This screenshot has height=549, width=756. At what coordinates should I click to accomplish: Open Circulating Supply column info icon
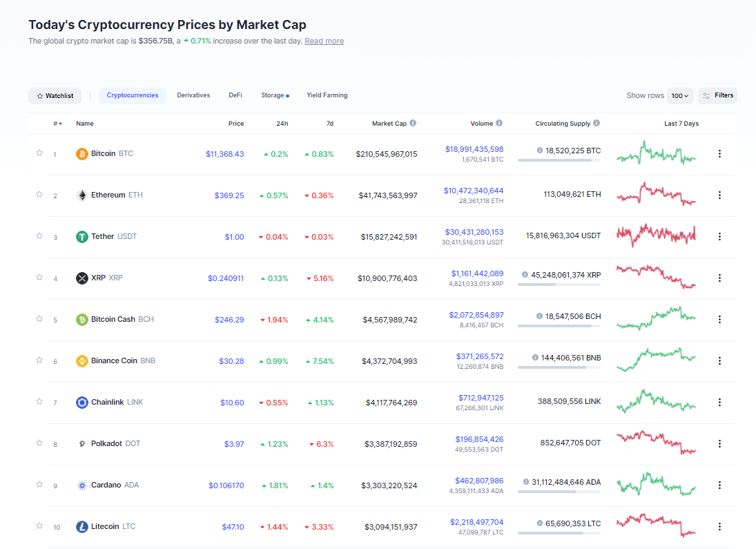tap(597, 123)
